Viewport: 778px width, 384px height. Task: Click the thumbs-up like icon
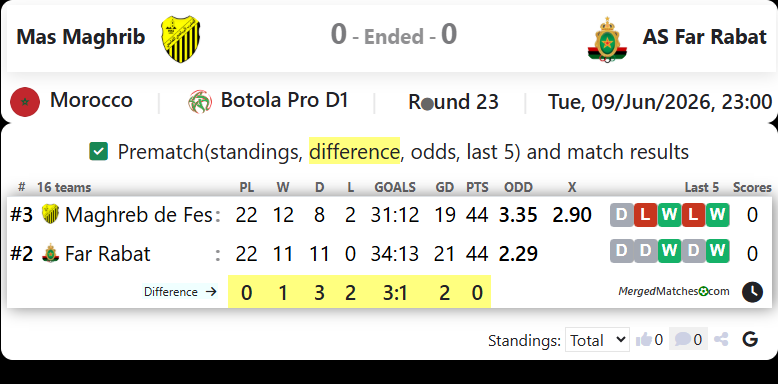(644, 340)
